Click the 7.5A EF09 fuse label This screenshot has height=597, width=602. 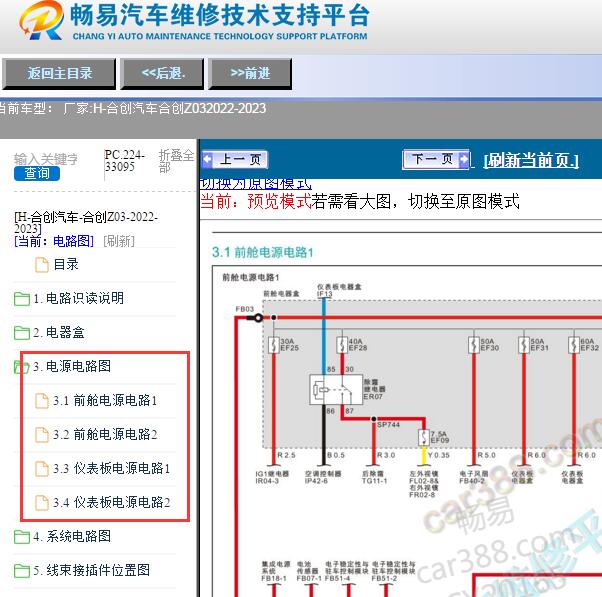pos(440,437)
